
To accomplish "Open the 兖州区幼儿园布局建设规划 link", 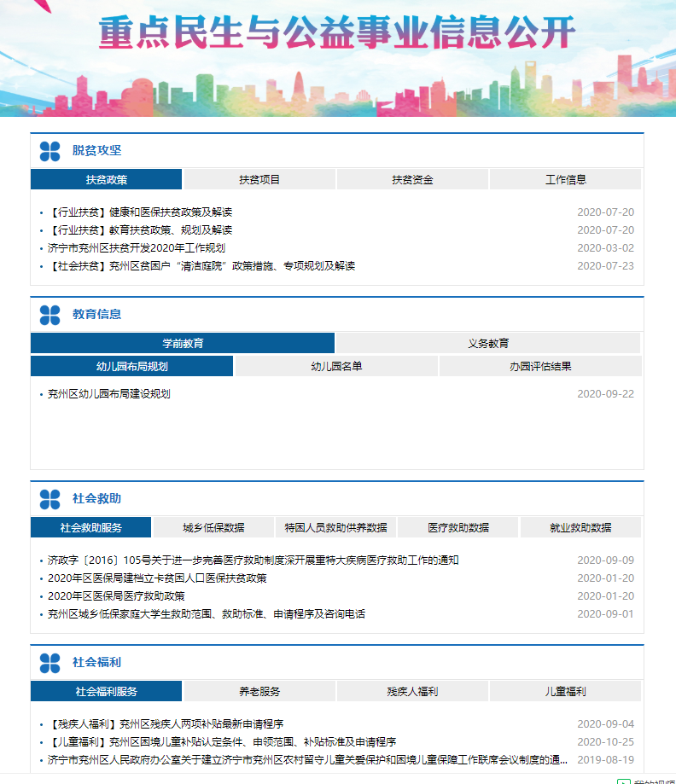I will click(x=109, y=394).
